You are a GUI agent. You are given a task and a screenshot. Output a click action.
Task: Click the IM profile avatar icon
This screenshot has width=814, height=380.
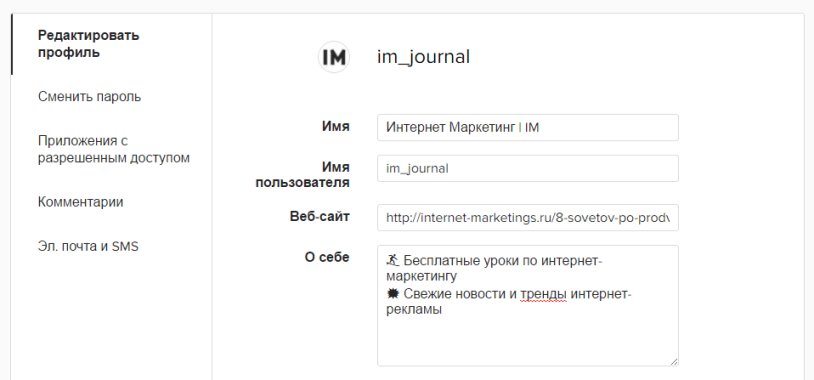[x=334, y=57]
